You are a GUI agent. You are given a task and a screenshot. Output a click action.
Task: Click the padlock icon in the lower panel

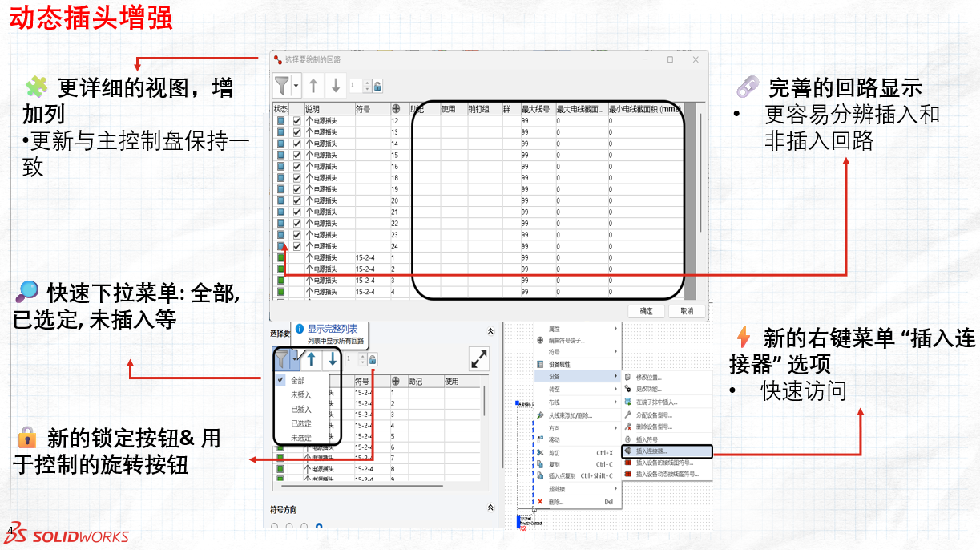click(x=373, y=360)
